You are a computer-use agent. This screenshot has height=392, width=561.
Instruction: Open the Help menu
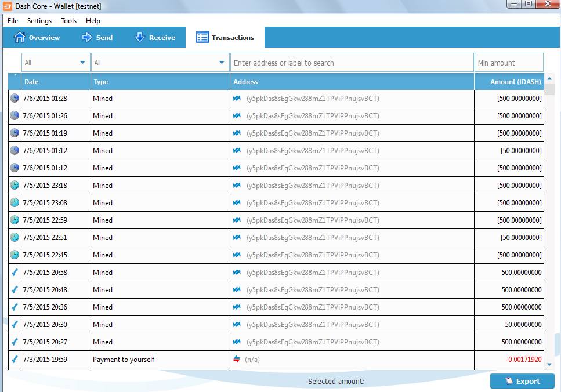click(93, 21)
